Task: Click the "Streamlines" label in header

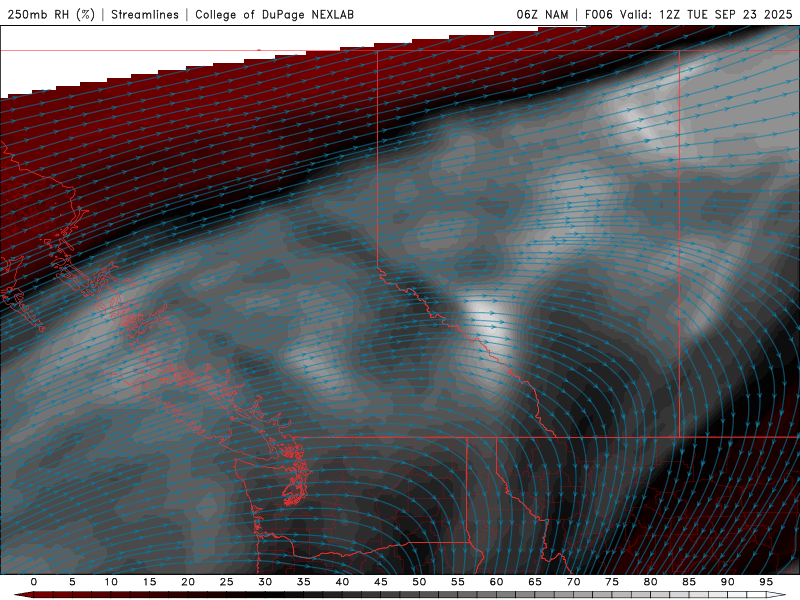Action: [145, 14]
